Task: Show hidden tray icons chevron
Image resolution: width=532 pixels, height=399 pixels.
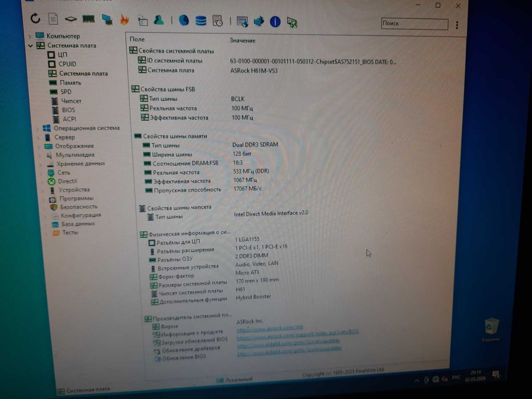Action: coord(417,380)
